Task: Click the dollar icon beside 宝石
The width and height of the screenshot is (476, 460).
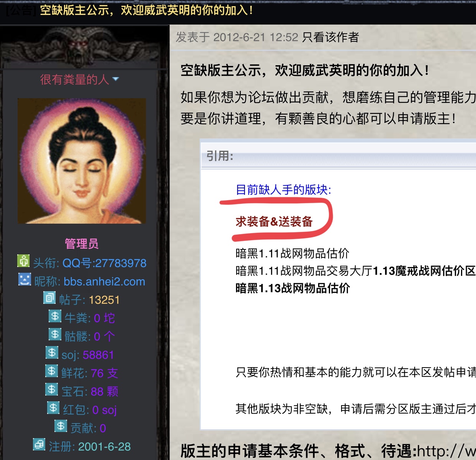Action: (52, 389)
